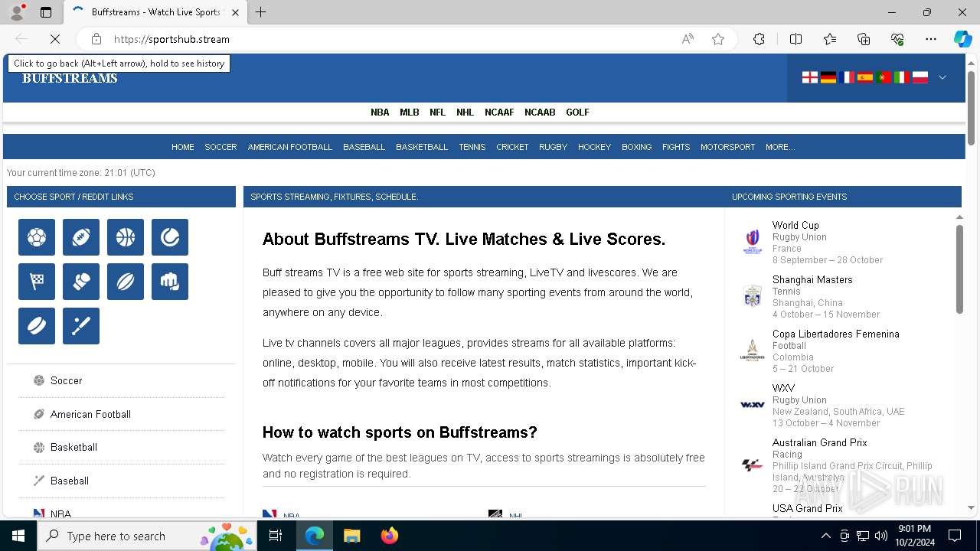Open the Edge Extensions puzzle icon
This screenshot has width=980, height=551.
pyautogui.click(x=759, y=39)
